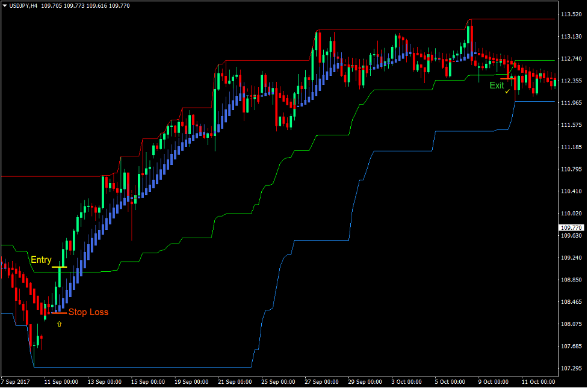Click the small triangle before USDJPY,H4 title
Screen dimensions: 588x388
click(x=4, y=6)
